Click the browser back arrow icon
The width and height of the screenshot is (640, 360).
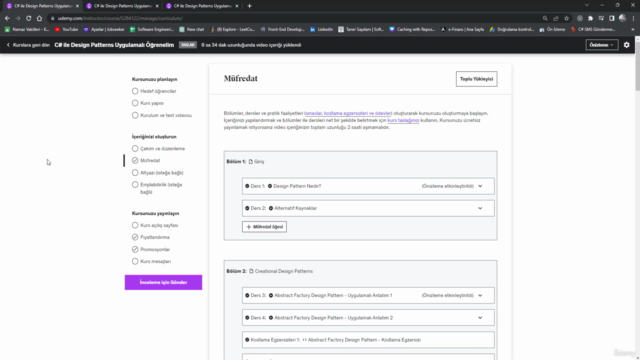[x=7, y=18]
